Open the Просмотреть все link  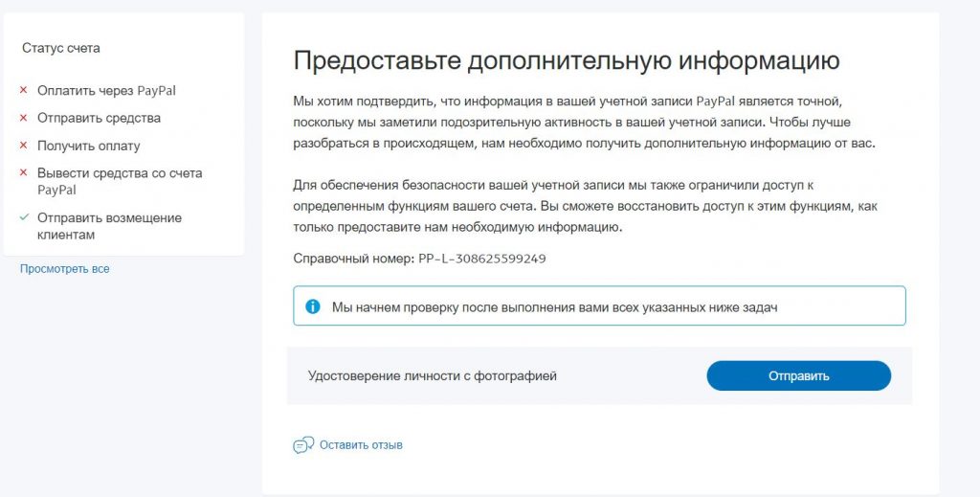(64, 269)
